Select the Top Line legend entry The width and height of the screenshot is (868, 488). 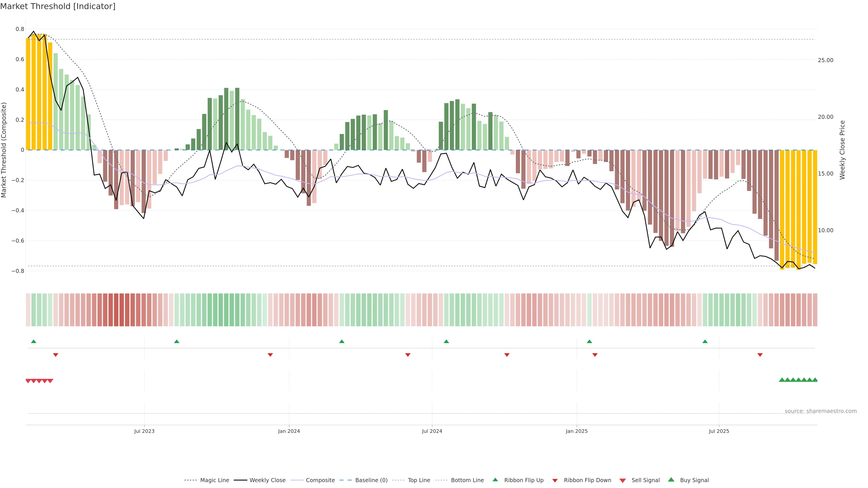click(x=419, y=480)
